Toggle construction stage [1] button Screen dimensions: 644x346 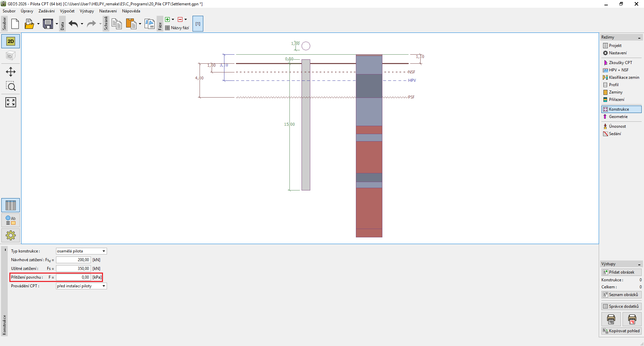tap(198, 24)
